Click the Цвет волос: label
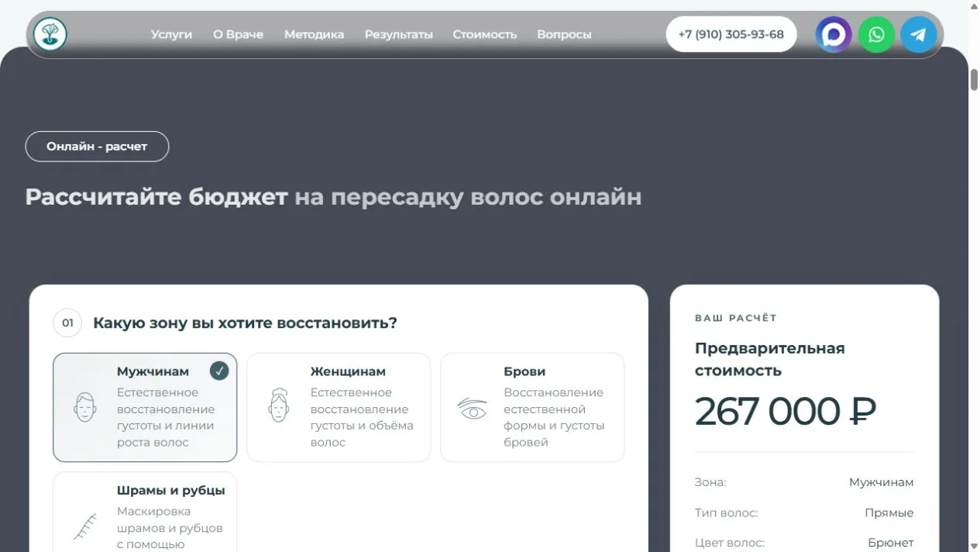 click(730, 543)
